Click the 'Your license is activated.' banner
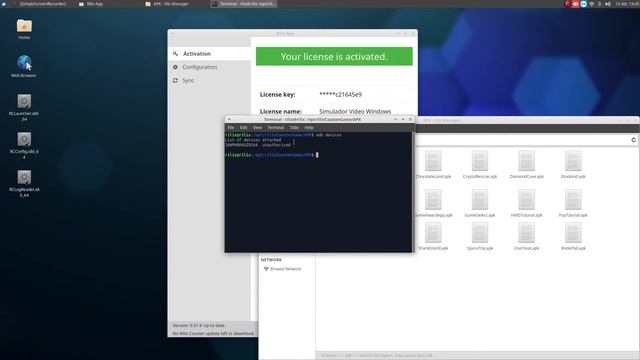The height and width of the screenshot is (360, 640). point(334,56)
